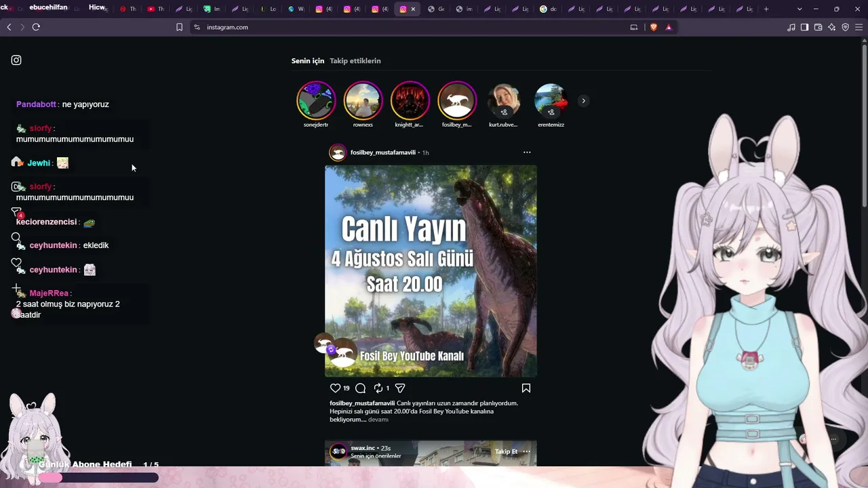Open fosilbey_mustafamavili profile from post header

pyautogui.click(x=383, y=152)
